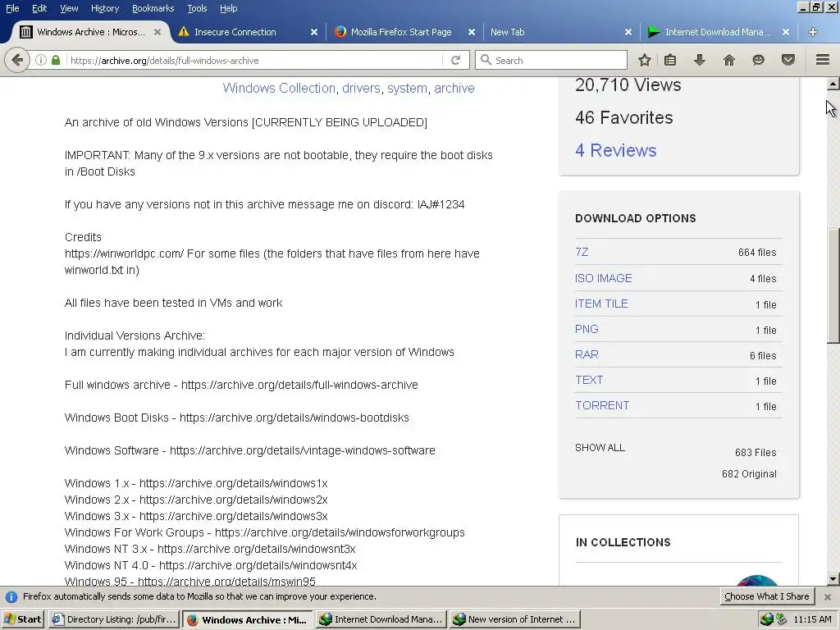The height and width of the screenshot is (630, 840).
Task: Switch to Internet Download Manager taskbar item
Action: coord(381,619)
